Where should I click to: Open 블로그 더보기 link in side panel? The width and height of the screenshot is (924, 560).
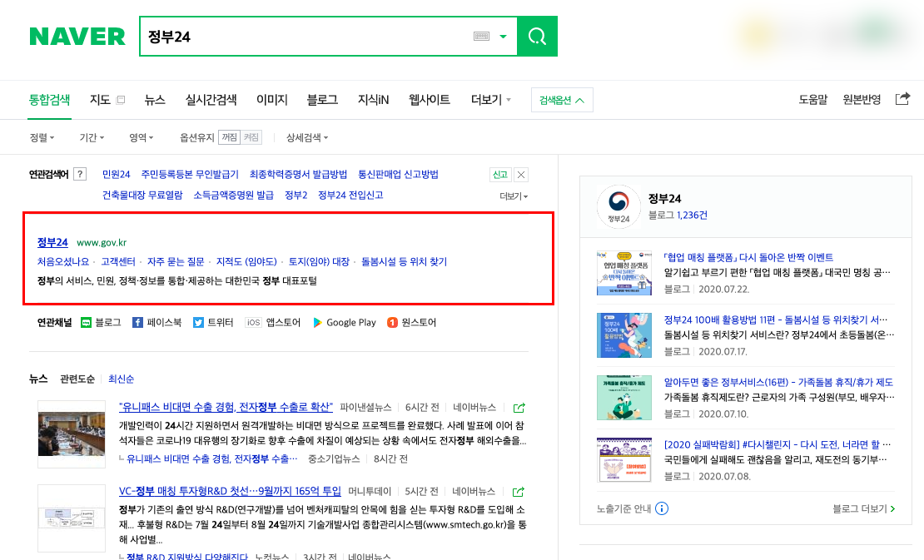864,508
